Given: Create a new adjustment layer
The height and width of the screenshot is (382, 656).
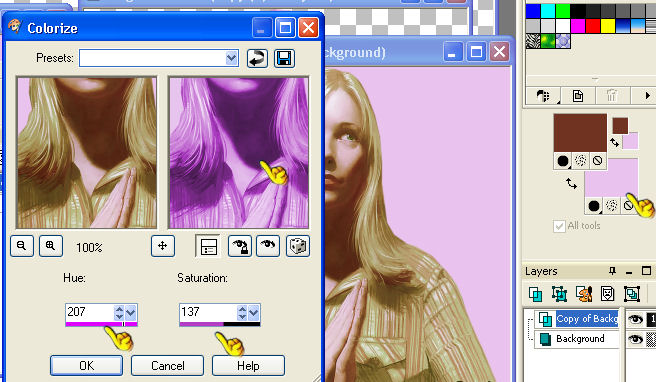Looking at the screenshot, I should [632, 294].
